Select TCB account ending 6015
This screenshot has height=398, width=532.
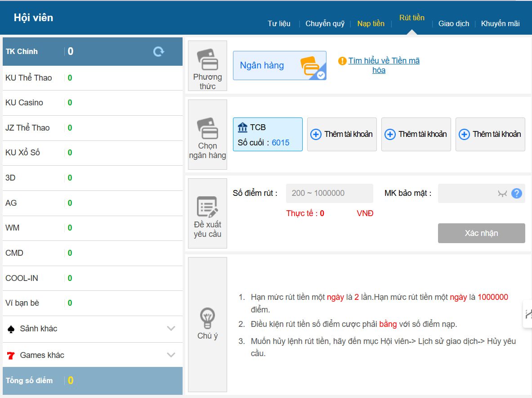[268, 134]
